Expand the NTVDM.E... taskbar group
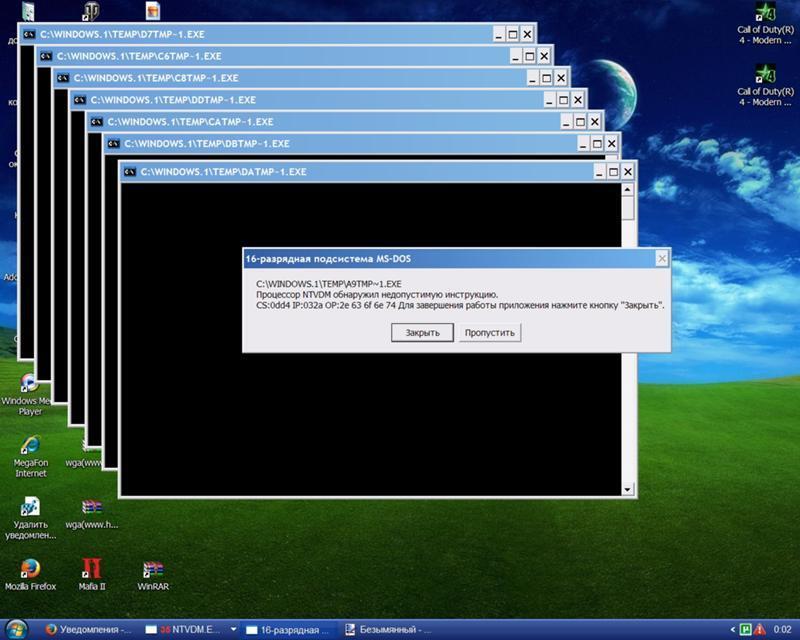The image size is (800, 640). point(233,630)
